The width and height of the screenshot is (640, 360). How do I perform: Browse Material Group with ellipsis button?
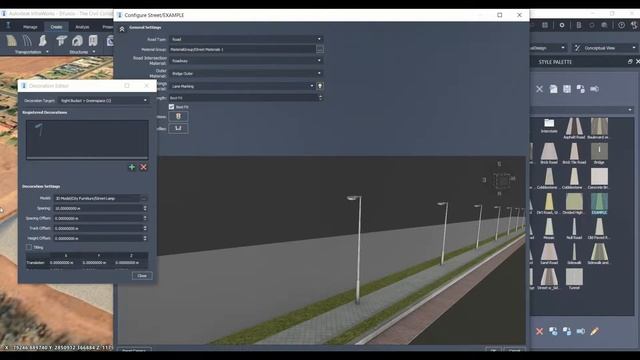click(x=320, y=49)
